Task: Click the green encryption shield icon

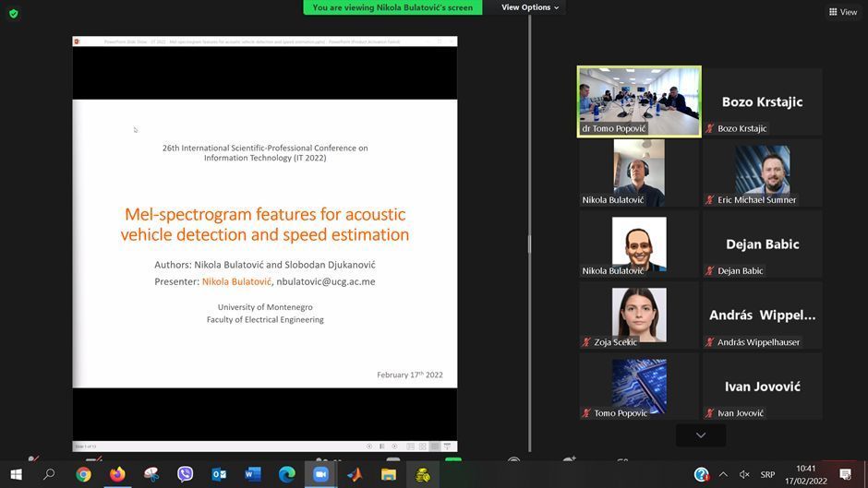Action: [13, 13]
